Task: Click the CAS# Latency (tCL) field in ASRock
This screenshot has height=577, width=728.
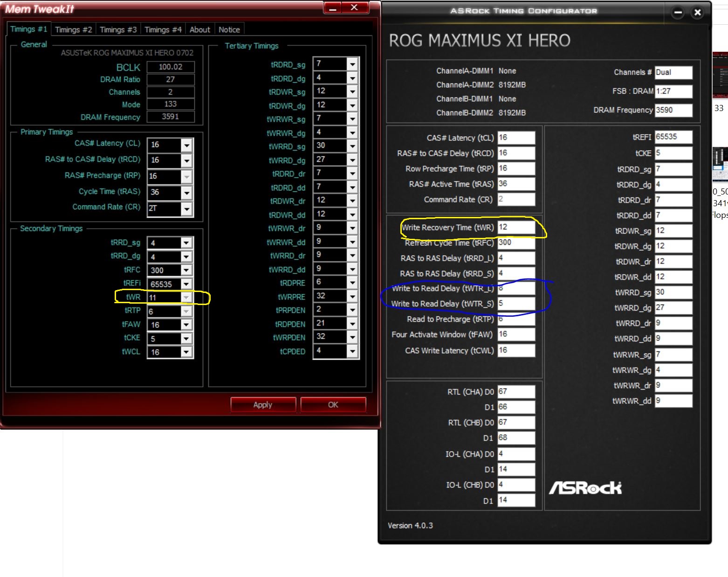Action: [516, 138]
